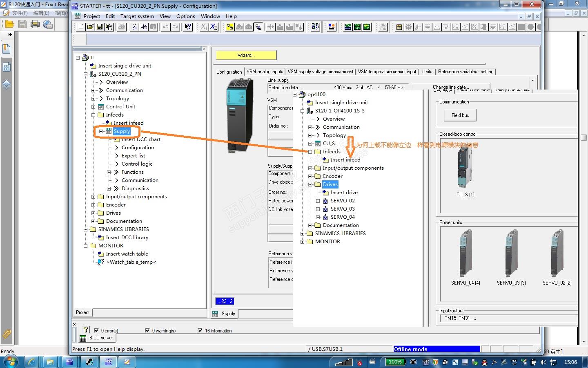Viewport: 588px width, 368px height.
Task: Click the copy icon in the toolbar
Action: 144,27
